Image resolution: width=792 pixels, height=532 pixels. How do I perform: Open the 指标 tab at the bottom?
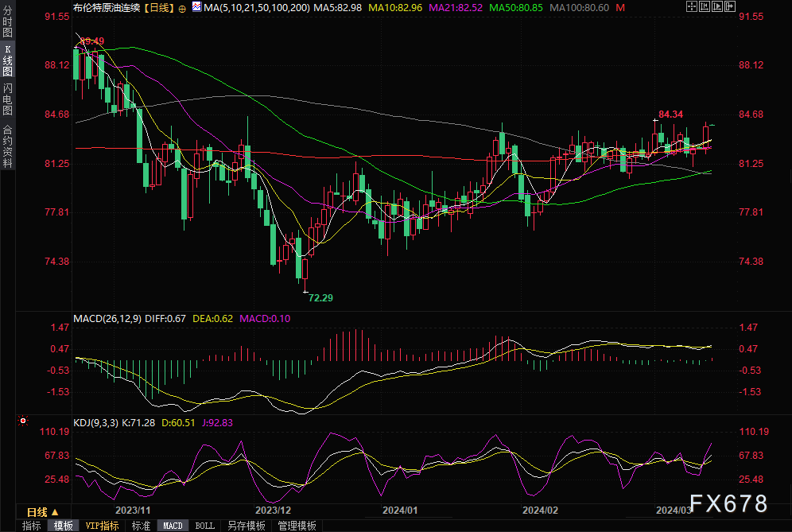tap(32, 526)
